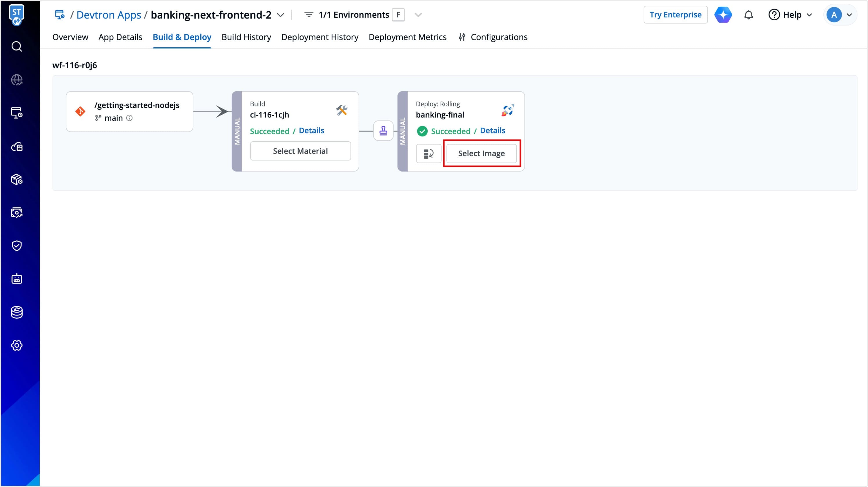This screenshot has height=487, width=868.
Task: Open the Global Configurations gear icon
Action: (x=17, y=345)
